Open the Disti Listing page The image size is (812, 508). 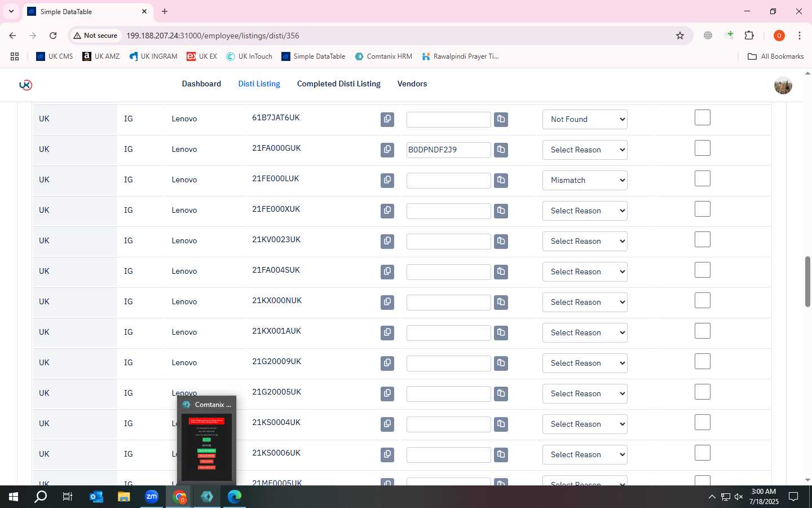[x=259, y=84]
